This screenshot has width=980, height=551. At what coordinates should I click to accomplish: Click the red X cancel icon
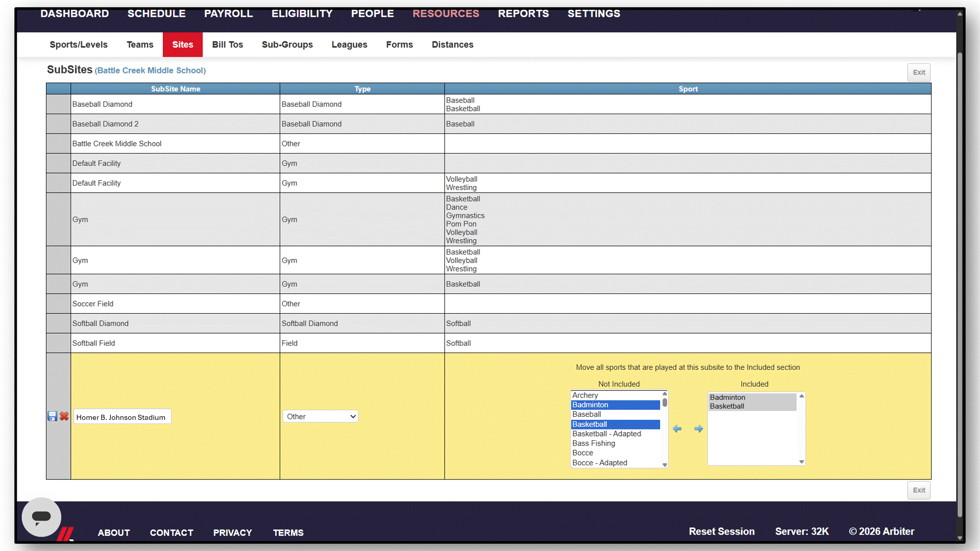point(64,416)
